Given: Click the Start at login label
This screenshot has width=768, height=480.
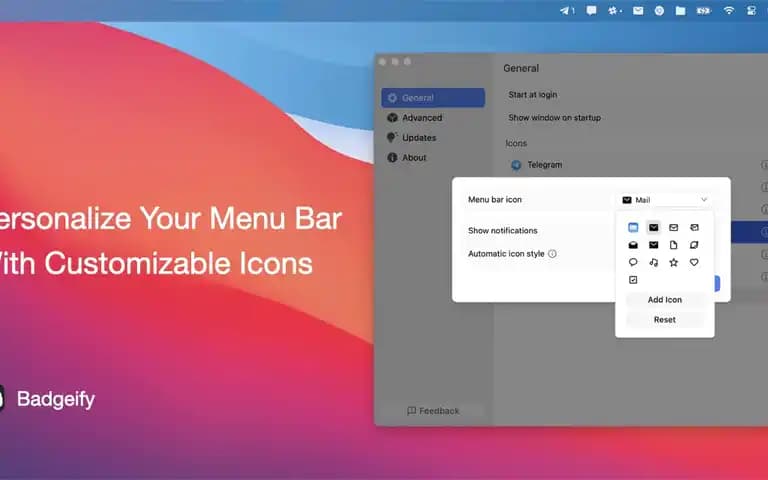Looking at the screenshot, I should [x=532, y=95].
